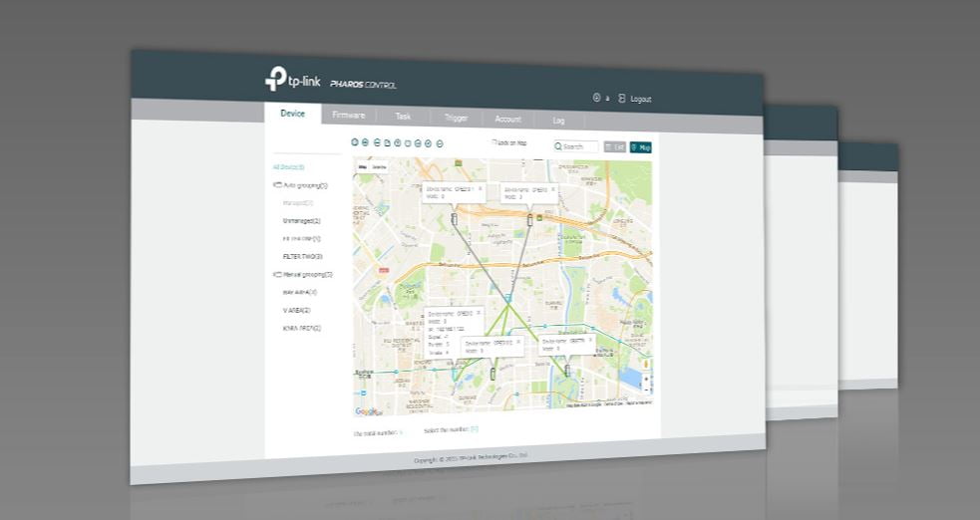Click the device marker under top-right popup

[x=530, y=220]
